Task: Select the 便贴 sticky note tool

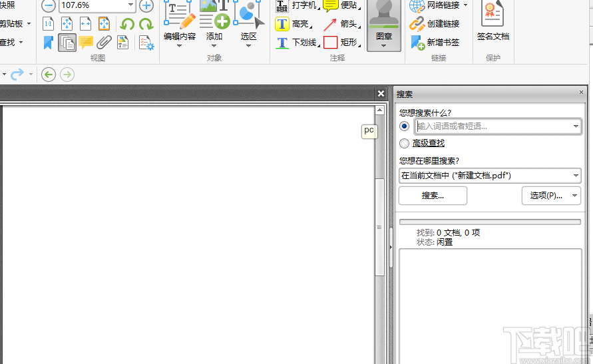Action: click(341, 5)
